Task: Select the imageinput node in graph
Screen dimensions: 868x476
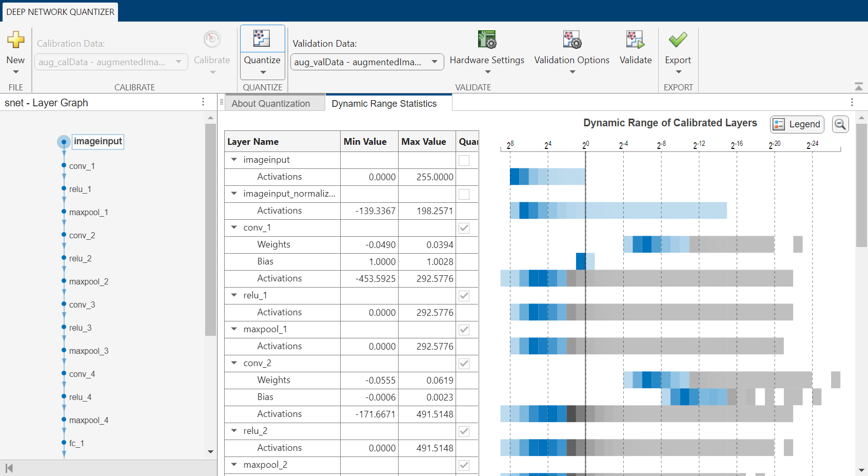Action: pyautogui.click(x=98, y=141)
